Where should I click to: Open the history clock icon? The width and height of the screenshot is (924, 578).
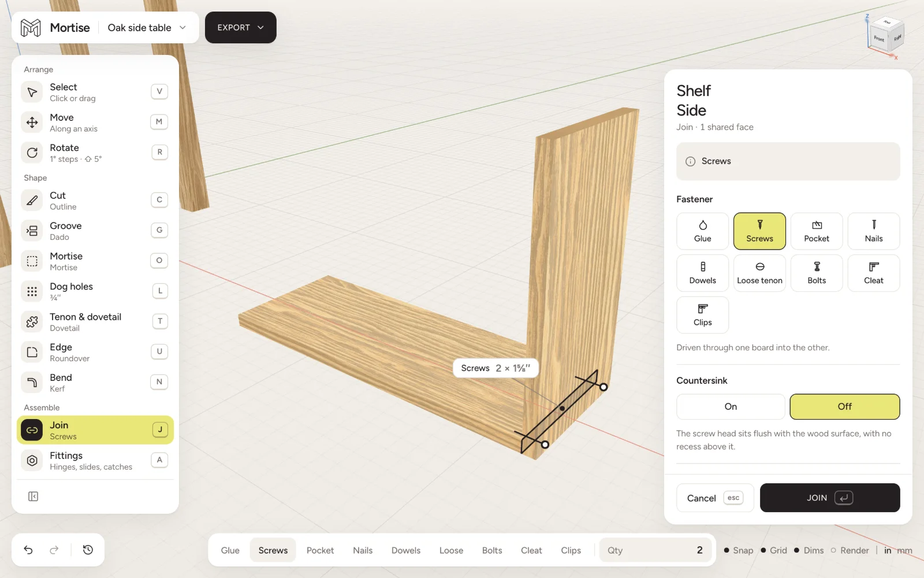[x=88, y=550]
